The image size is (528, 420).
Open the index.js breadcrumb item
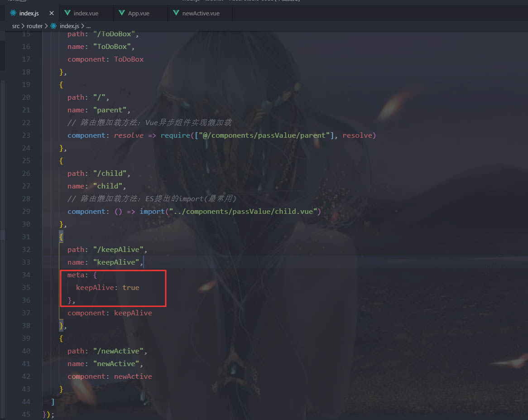point(69,26)
